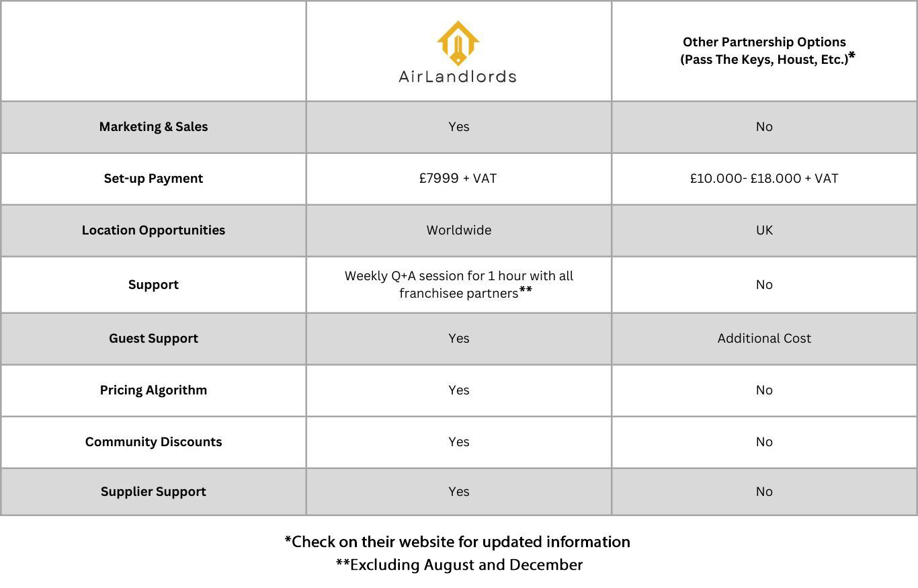Click the "Additional Cost" cell
Viewport: 918px width, 588px height.
pos(764,339)
